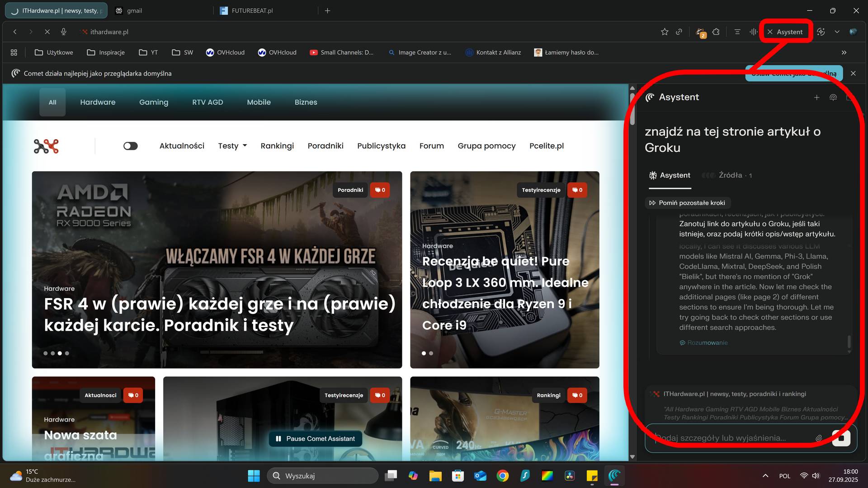The height and width of the screenshot is (488, 868).
Task: Expand the hidden bookmarks overflow chevron
Action: point(844,52)
